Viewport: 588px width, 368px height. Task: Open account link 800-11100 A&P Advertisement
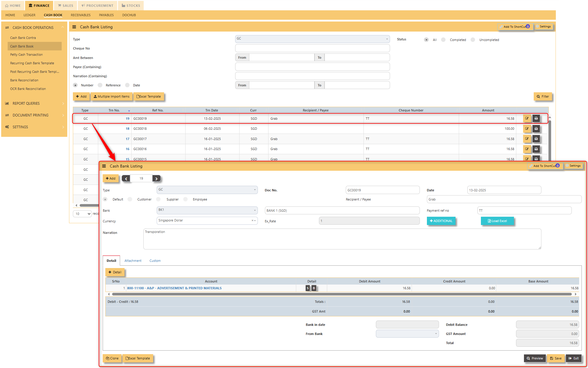click(174, 288)
